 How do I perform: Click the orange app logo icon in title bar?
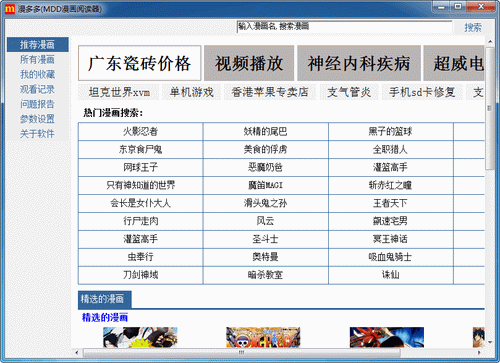(x=10, y=8)
